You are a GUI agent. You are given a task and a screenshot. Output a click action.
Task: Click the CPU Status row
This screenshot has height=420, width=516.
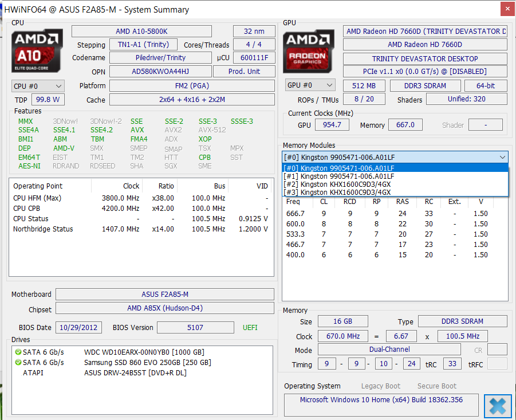(141, 218)
